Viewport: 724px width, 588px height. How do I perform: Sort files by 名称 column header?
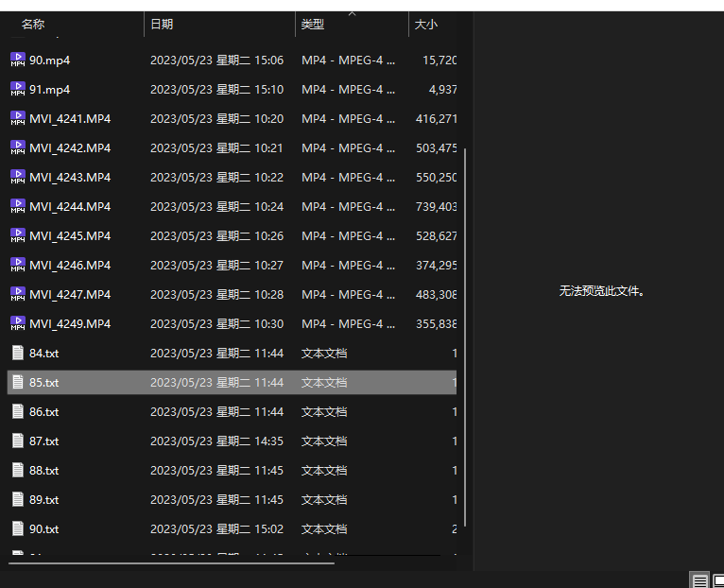pos(33,25)
